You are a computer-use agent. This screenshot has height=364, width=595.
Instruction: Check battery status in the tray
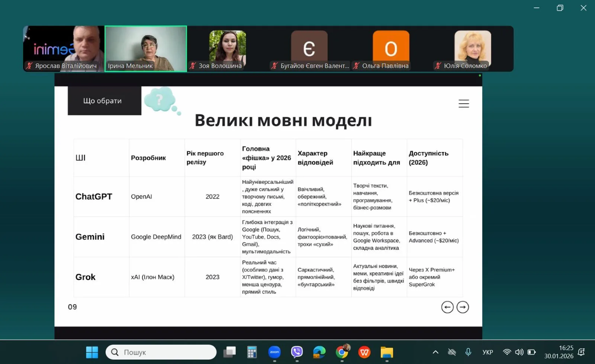click(x=532, y=352)
